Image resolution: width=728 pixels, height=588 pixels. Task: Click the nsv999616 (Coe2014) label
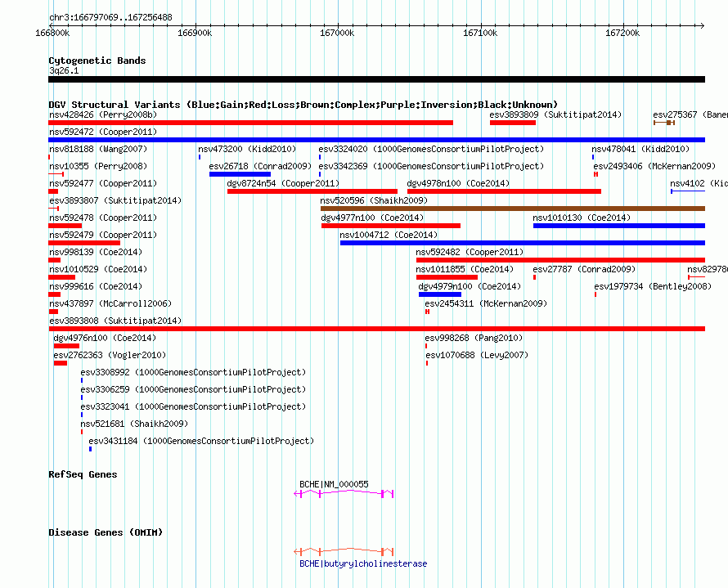coord(96,286)
